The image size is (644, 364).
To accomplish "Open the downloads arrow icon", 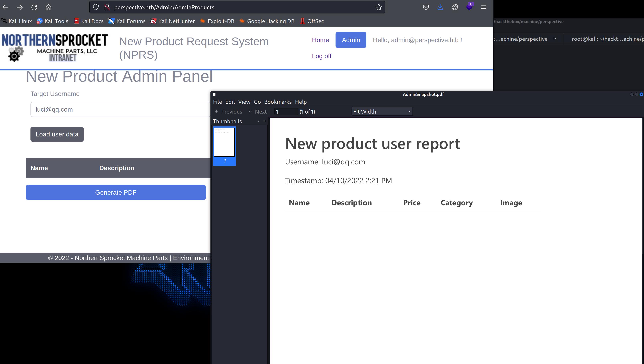I will (x=440, y=7).
